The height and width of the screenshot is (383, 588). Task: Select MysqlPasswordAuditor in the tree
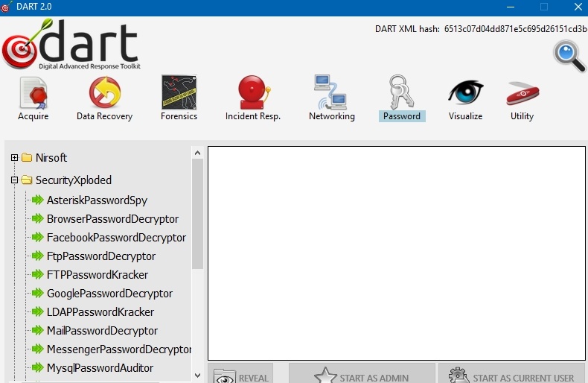100,368
